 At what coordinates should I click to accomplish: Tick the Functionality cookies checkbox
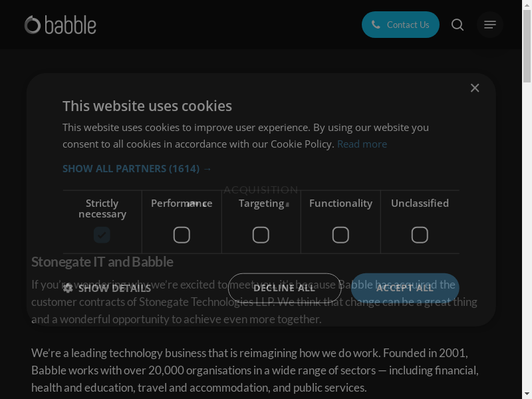(340, 235)
